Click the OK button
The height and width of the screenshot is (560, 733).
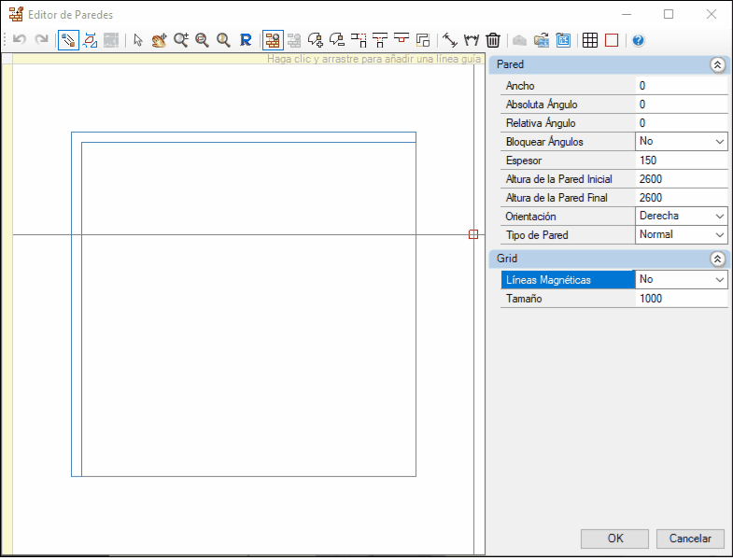(x=614, y=539)
